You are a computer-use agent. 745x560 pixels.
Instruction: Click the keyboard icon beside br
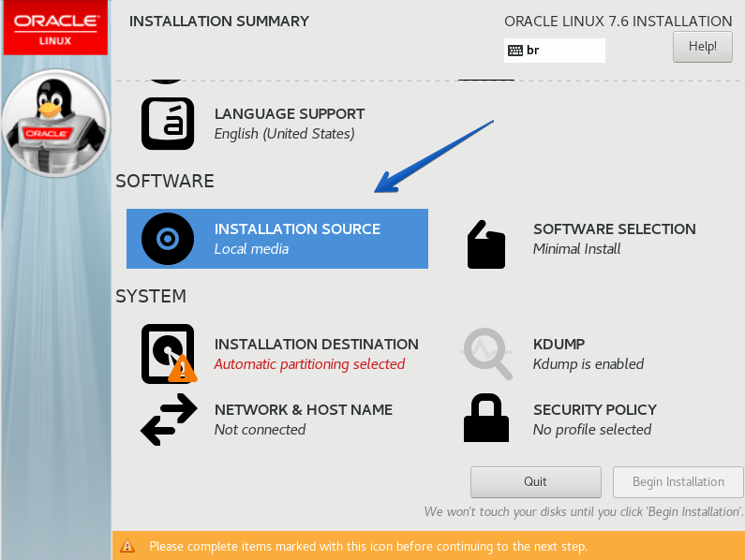pos(515,51)
